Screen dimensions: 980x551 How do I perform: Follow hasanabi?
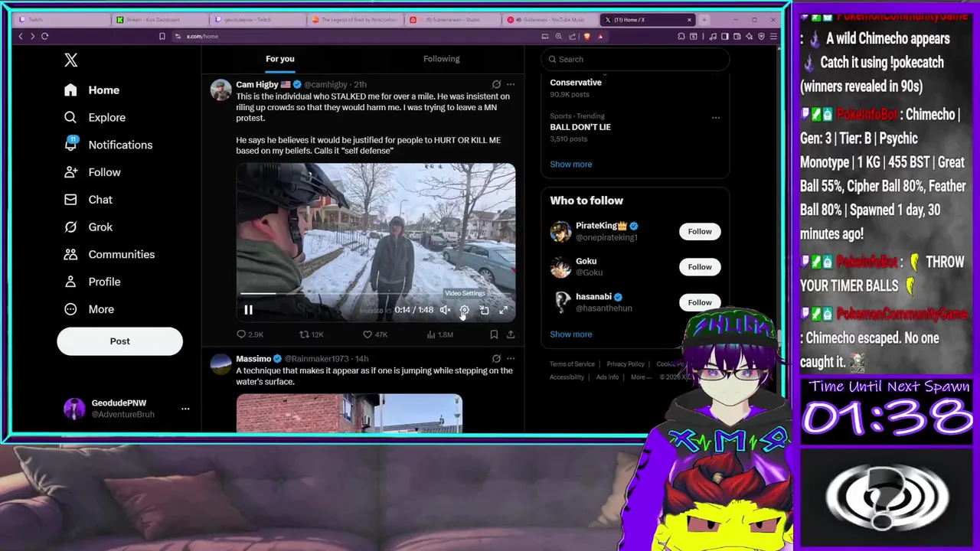pyautogui.click(x=699, y=302)
